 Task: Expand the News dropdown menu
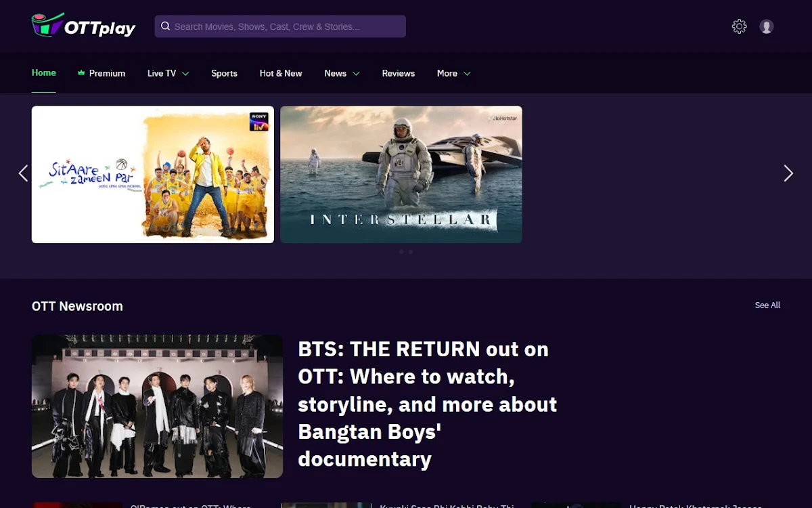pyautogui.click(x=342, y=73)
